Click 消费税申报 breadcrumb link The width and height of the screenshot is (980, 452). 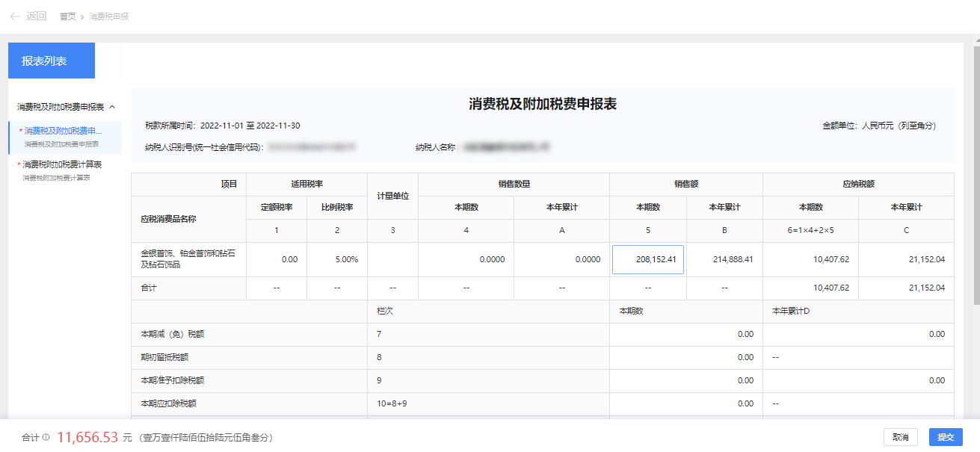[108, 16]
